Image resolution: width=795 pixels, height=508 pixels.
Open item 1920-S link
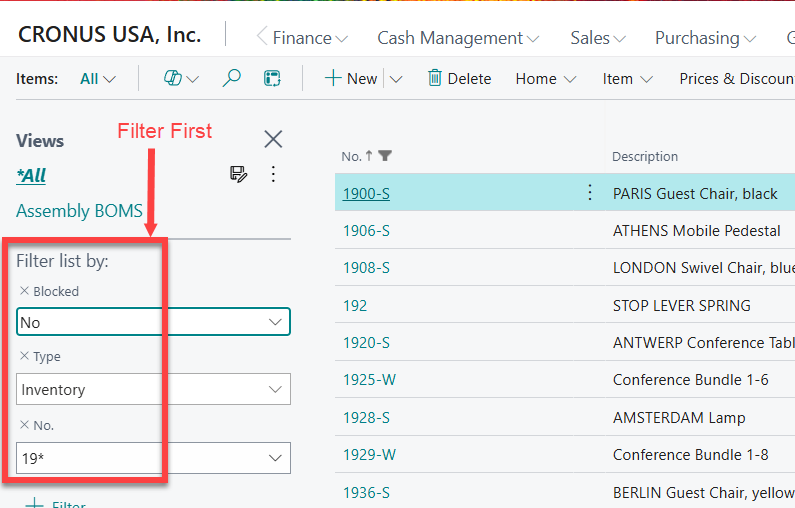[x=366, y=343]
